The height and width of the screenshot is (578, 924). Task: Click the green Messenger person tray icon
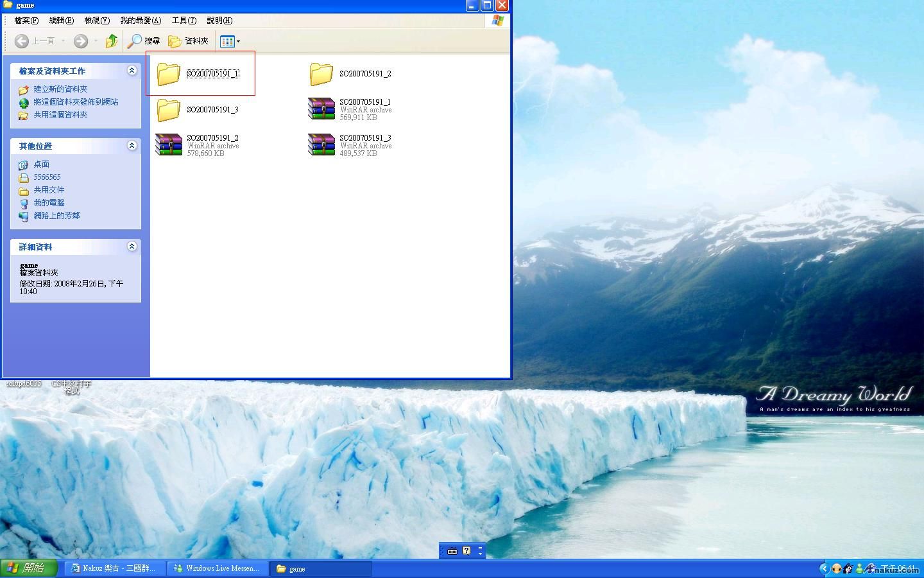[860, 568]
